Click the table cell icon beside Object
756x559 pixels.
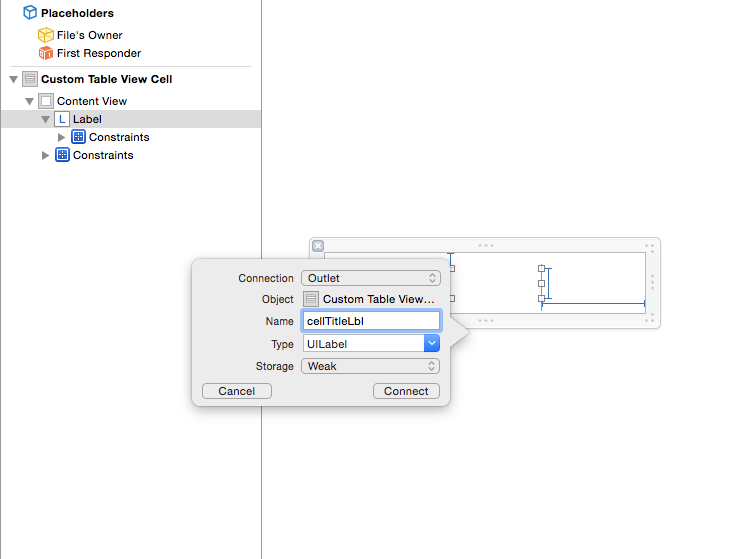(311, 299)
